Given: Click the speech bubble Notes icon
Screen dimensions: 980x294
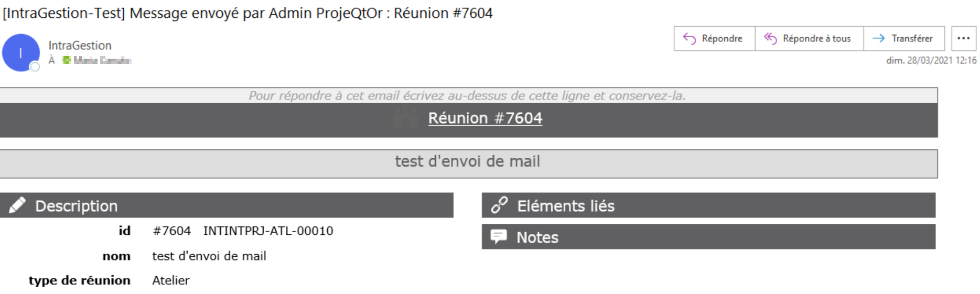Looking at the screenshot, I should 499,237.
